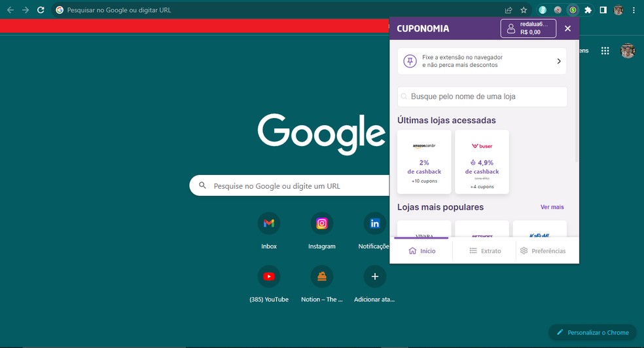This screenshot has height=348, width=644.
Task: Open the Inbox Gmail shortcut
Action: [269, 230]
